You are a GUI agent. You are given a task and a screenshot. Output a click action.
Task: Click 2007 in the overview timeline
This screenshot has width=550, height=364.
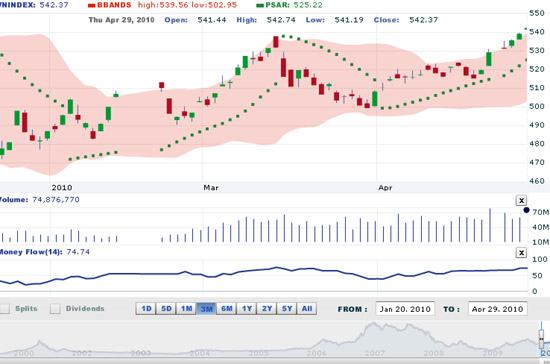[375, 353]
